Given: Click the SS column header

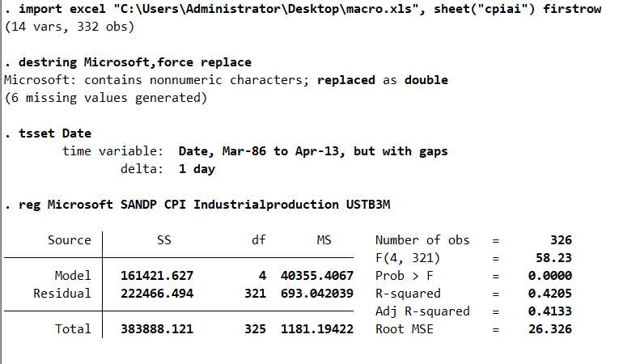Looking at the screenshot, I should 163,240.
